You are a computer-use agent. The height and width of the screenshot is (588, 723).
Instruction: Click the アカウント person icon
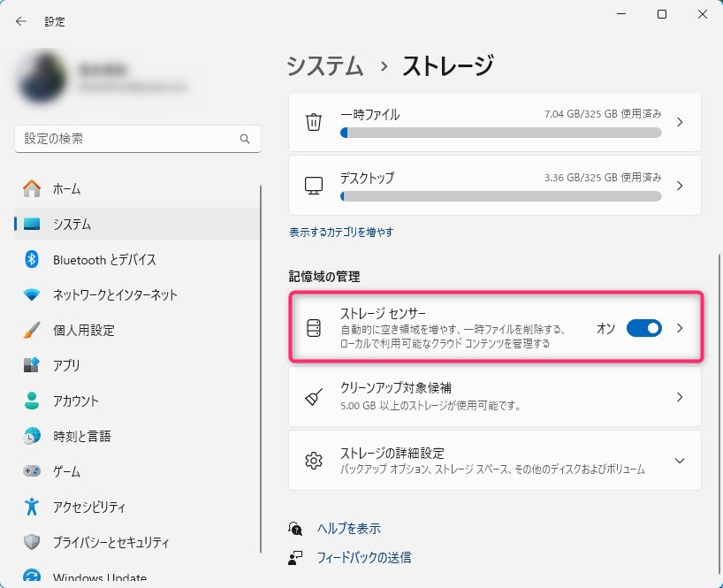coord(32,401)
